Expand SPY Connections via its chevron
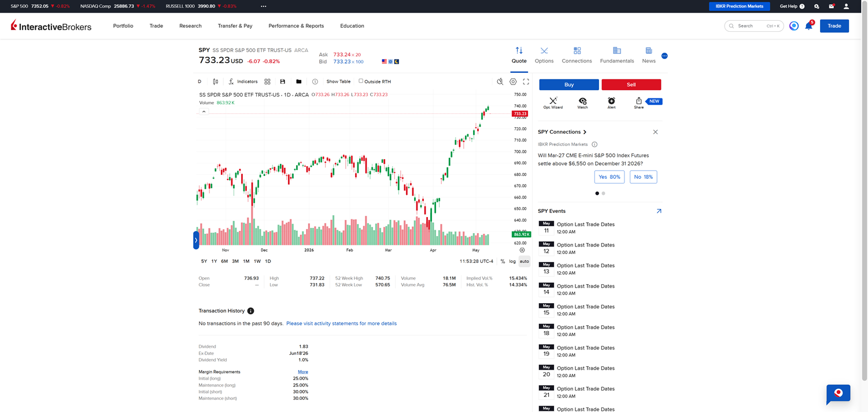Image resolution: width=868 pixels, height=412 pixels. click(x=585, y=132)
